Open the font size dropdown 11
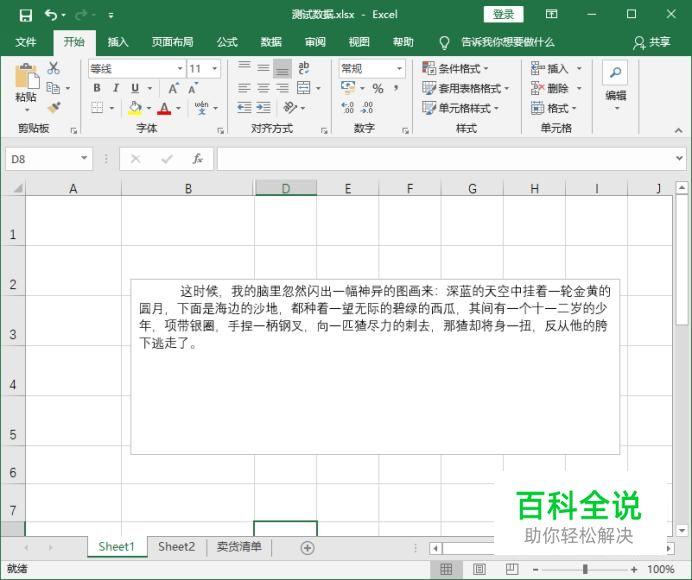This screenshot has height=580, width=692. click(x=214, y=68)
